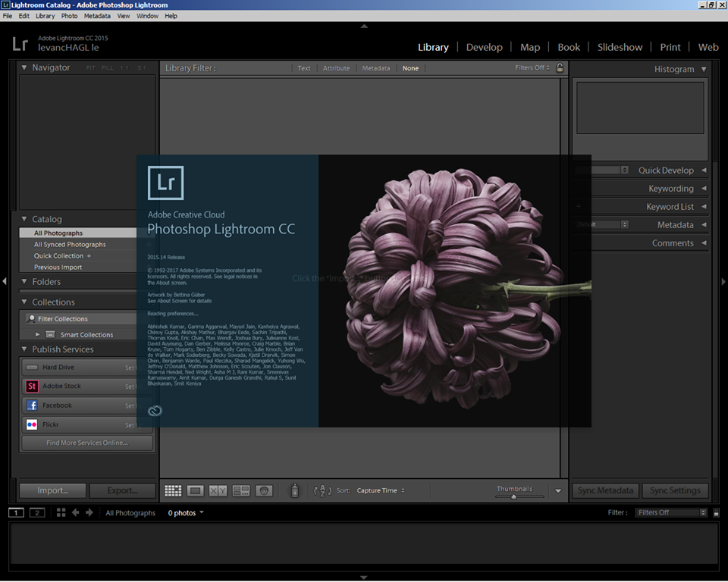Show main window display button 1
Viewport: 728px width, 582px height.
click(x=16, y=513)
